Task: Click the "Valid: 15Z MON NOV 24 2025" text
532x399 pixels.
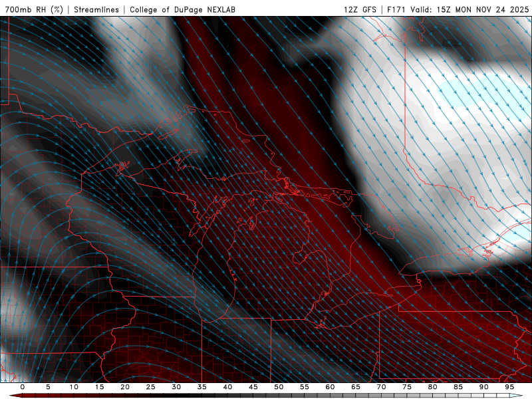Action: tap(469, 9)
